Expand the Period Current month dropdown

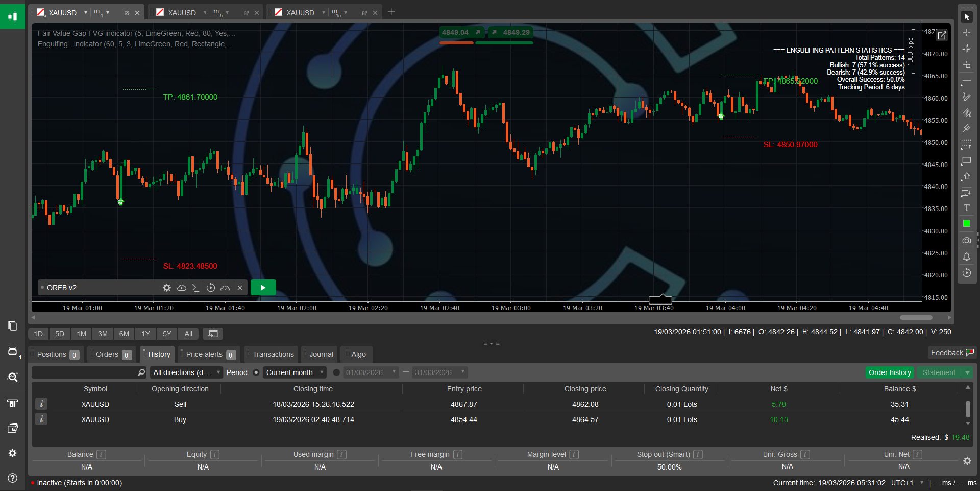point(294,372)
